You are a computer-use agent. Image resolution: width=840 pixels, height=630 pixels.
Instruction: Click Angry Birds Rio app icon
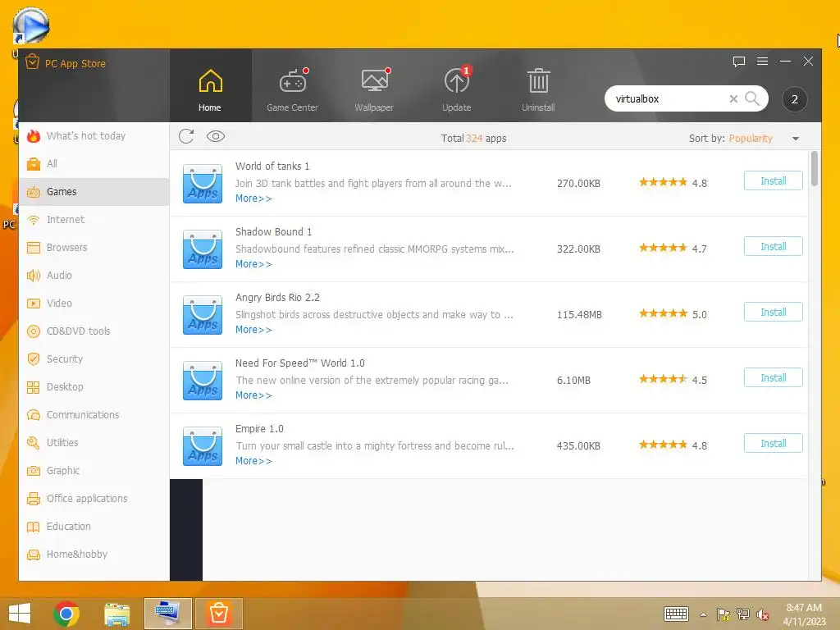pos(203,315)
